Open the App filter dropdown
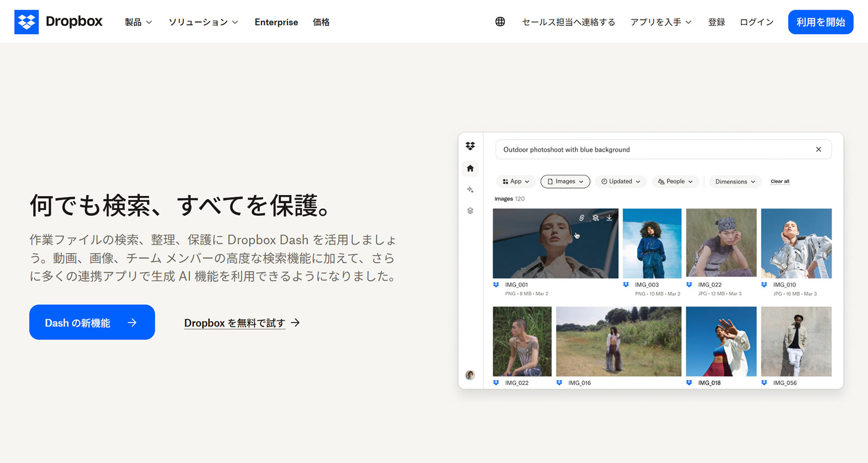The image size is (868, 463). (x=516, y=182)
